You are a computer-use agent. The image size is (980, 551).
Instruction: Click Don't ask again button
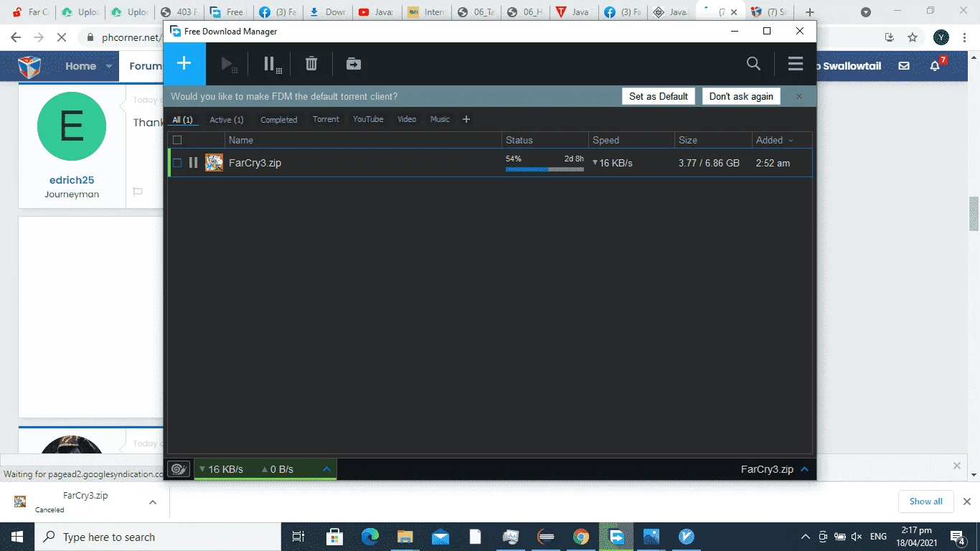[741, 96]
